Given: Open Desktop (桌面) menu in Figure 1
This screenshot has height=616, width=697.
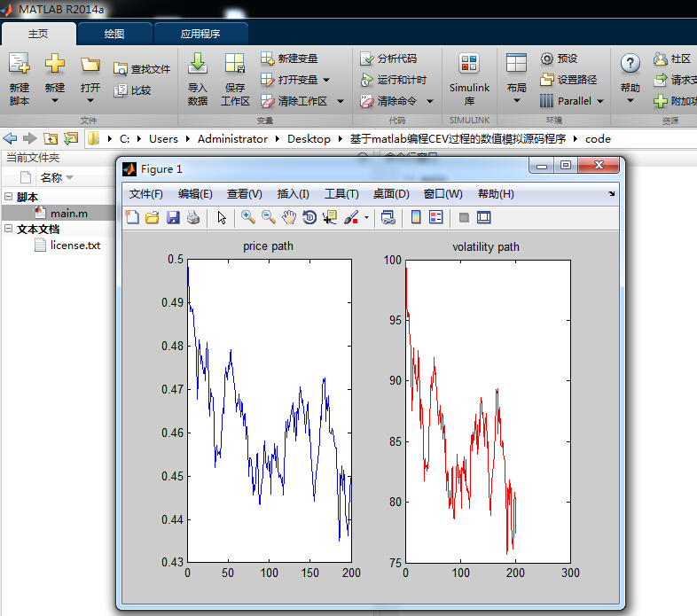Looking at the screenshot, I should tap(391, 194).
